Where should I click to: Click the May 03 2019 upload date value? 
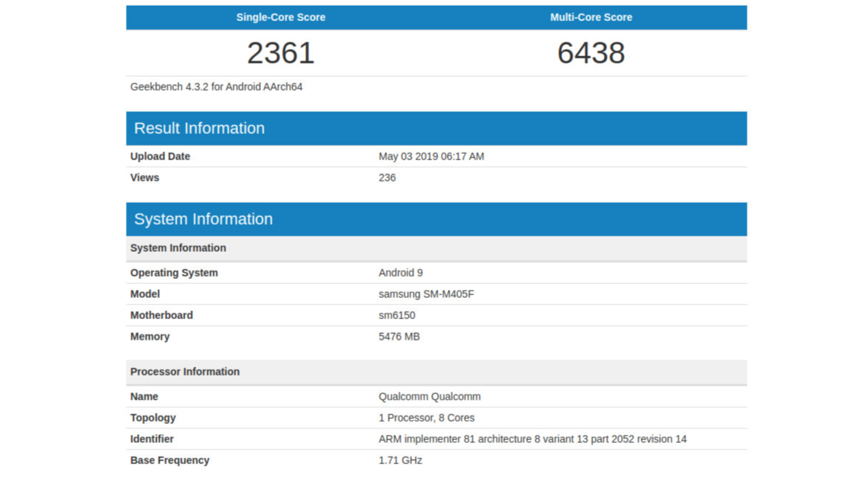pyautogui.click(x=431, y=156)
